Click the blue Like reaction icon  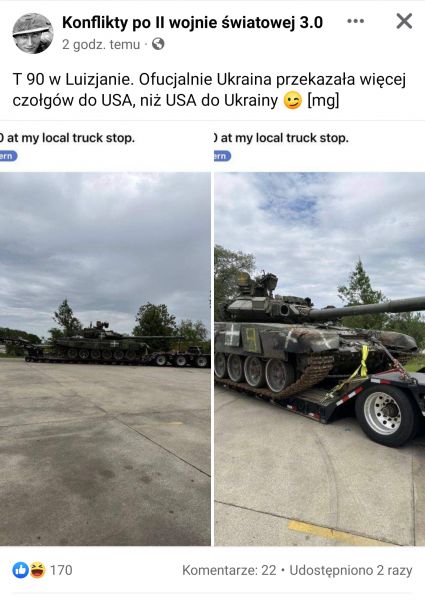(x=20, y=570)
